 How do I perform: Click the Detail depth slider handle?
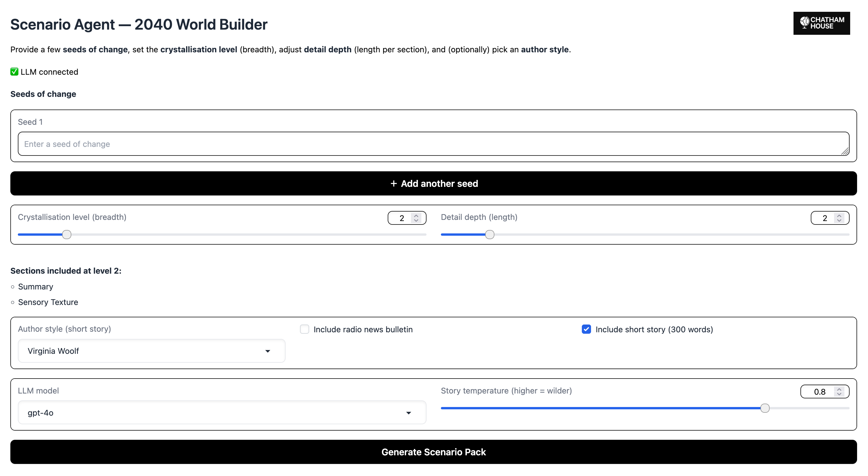click(490, 234)
